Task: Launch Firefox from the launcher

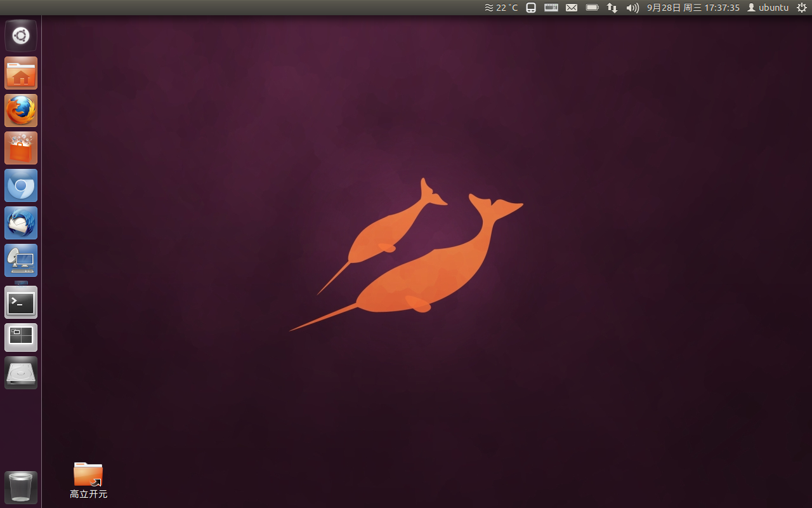Action: coord(21,110)
